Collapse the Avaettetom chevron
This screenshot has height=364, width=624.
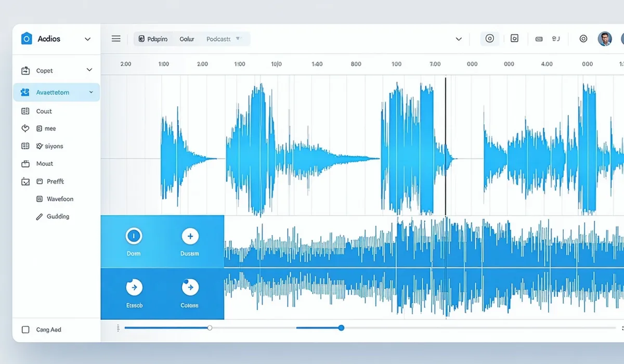(x=91, y=92)
